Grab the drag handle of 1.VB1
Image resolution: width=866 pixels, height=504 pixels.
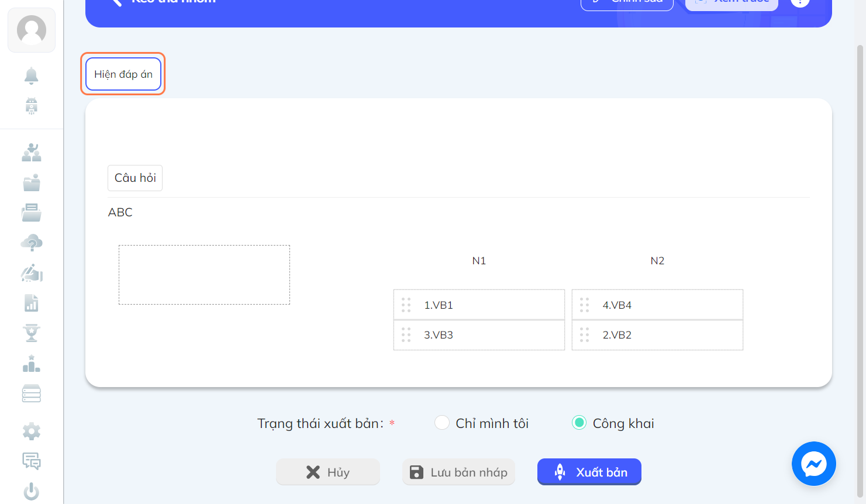coord(406,305)
